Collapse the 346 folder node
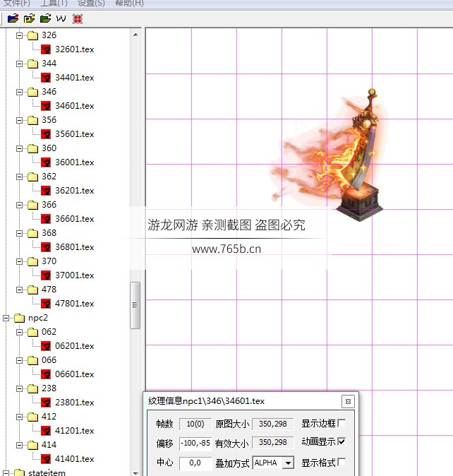This screenshot has width=453, height=476. click(20, 92)
